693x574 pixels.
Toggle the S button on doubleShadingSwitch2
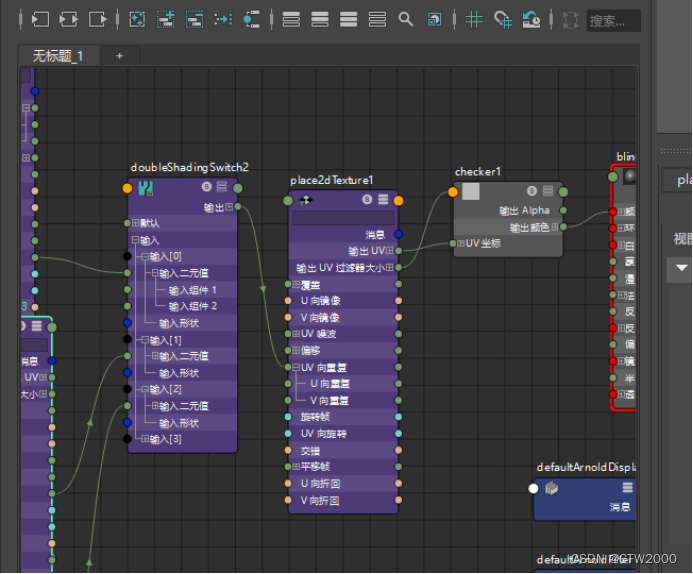coord(207,186)
